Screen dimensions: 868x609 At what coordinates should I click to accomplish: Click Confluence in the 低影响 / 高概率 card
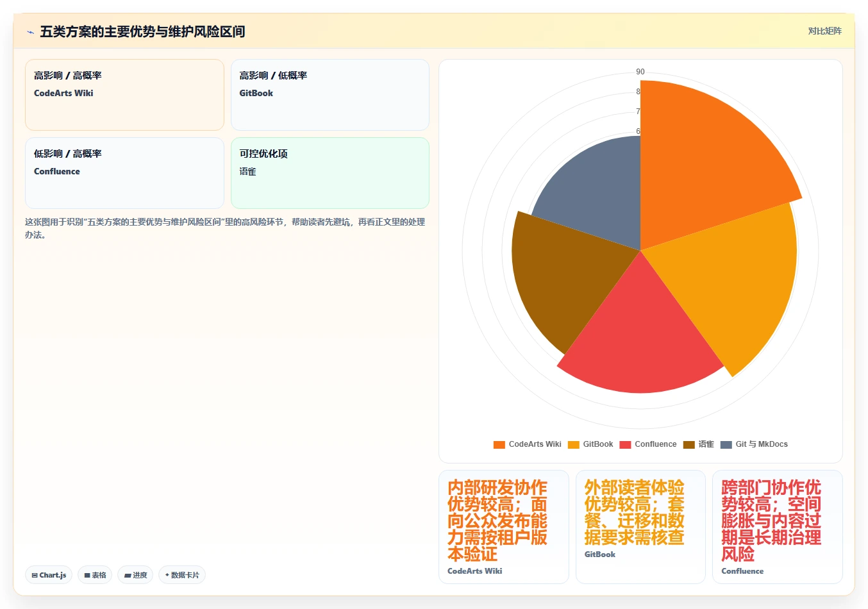(x=57, y=171)
